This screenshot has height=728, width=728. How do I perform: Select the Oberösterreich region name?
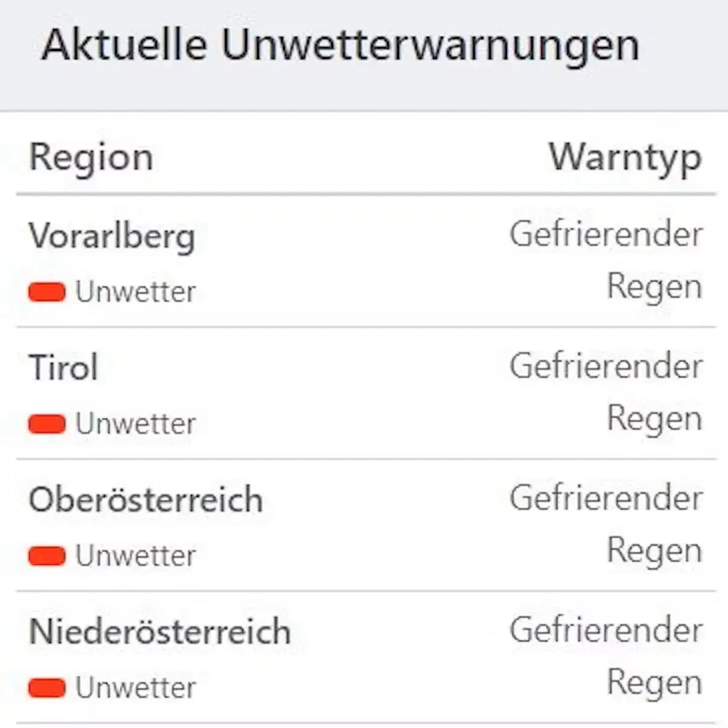(x=146, y=499)
